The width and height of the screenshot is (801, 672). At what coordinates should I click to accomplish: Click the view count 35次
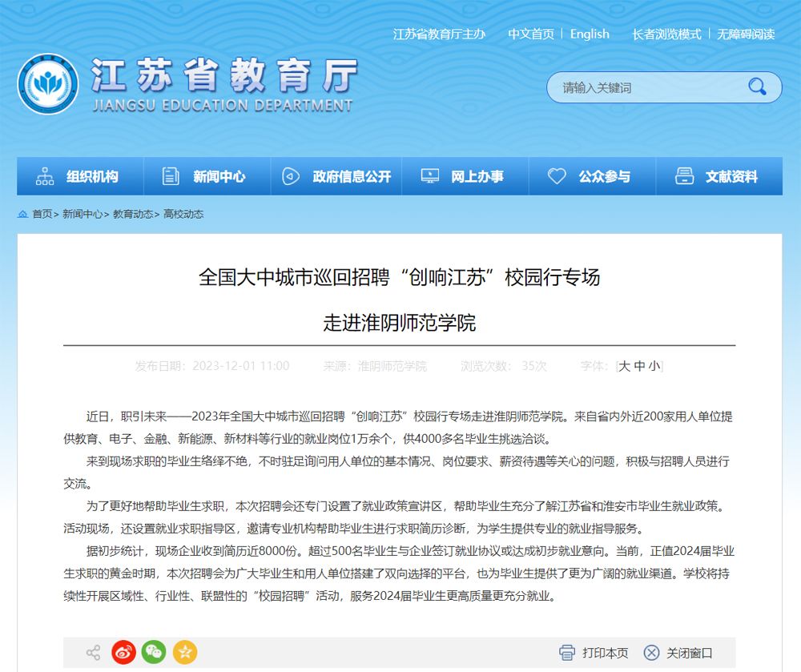click(x=533, y=366)
